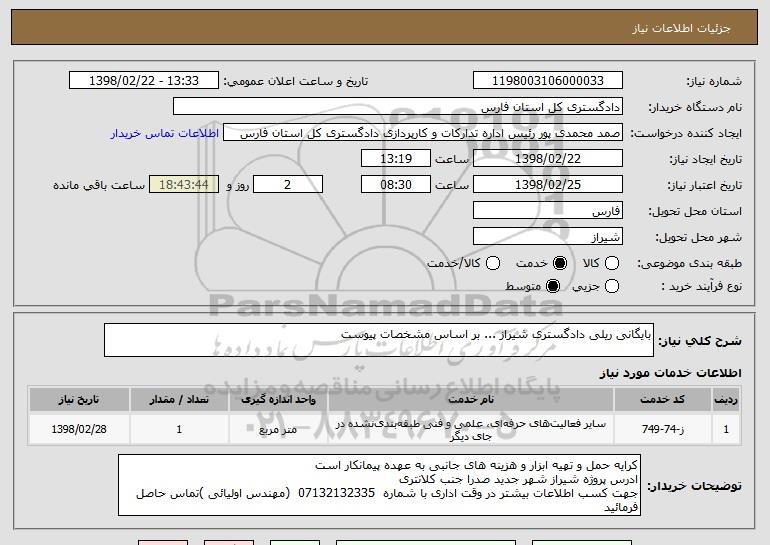Click the جزئیات اطلاعات نیاز header title

[681, 28]
